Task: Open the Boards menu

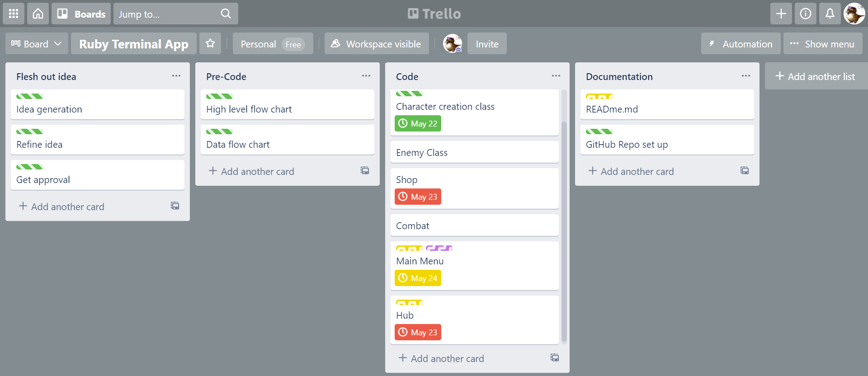Action: pyautogui.click(x=81, y=14)
